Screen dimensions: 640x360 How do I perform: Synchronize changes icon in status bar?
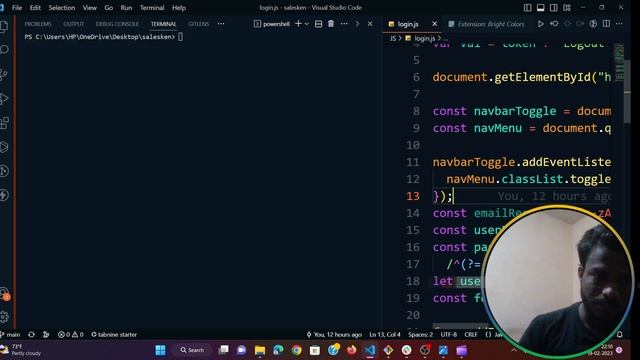click(31, 334)
